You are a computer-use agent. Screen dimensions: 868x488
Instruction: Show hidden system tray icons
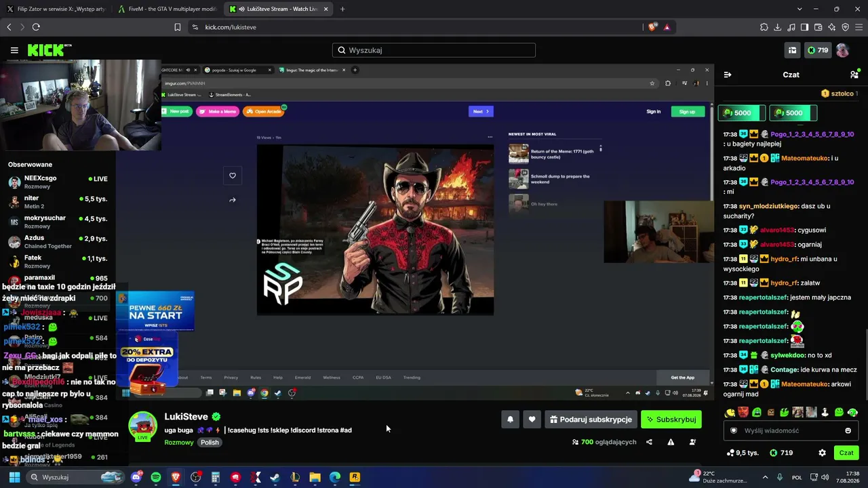tap(766, 477)
